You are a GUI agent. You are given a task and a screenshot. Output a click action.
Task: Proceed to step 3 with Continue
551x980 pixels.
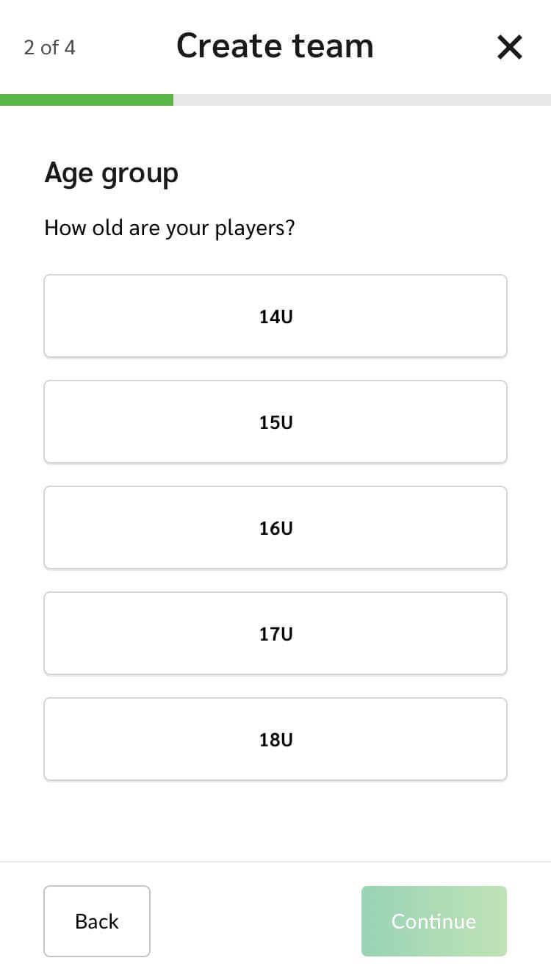433,921
